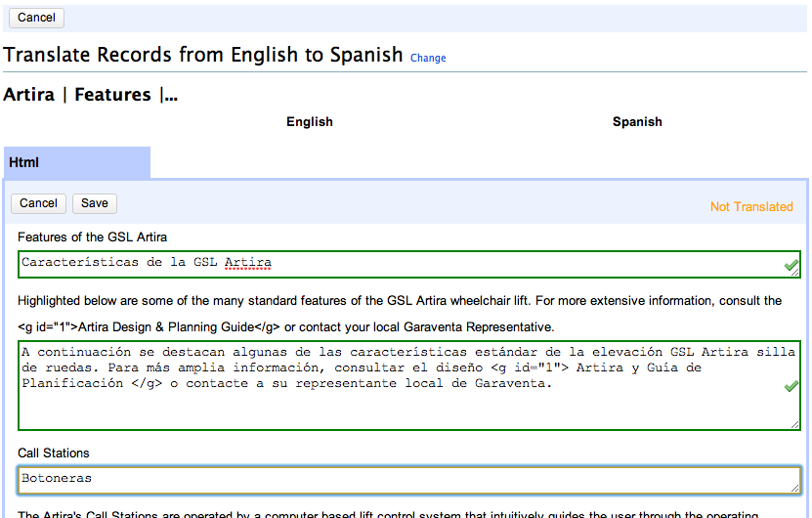Image resolution: width=812 pixels, height=518 pixels.
Task: Click the 'Artira | Features |...' record heading
Action: click(x=91, y=95)
